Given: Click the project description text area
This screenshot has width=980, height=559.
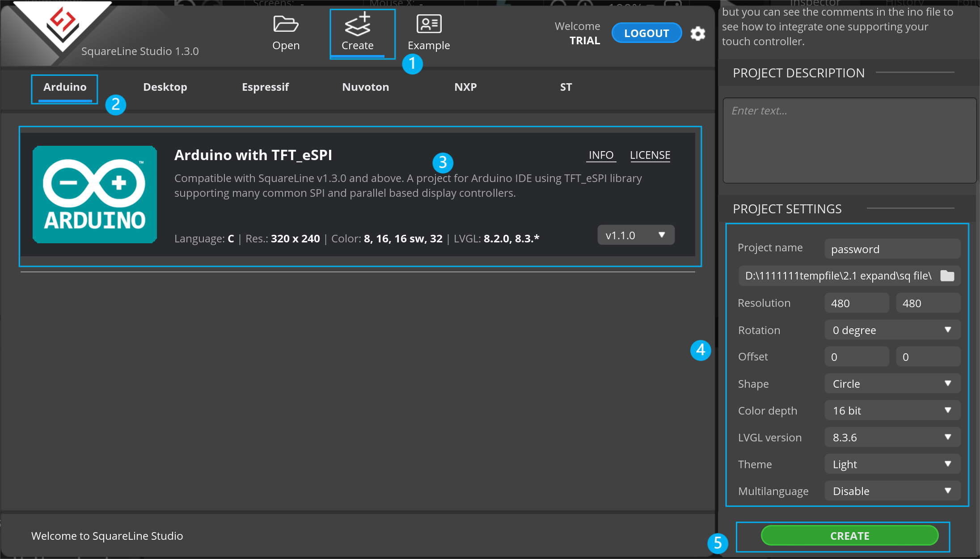Looking at the screenshot, I should click(848, 141).
